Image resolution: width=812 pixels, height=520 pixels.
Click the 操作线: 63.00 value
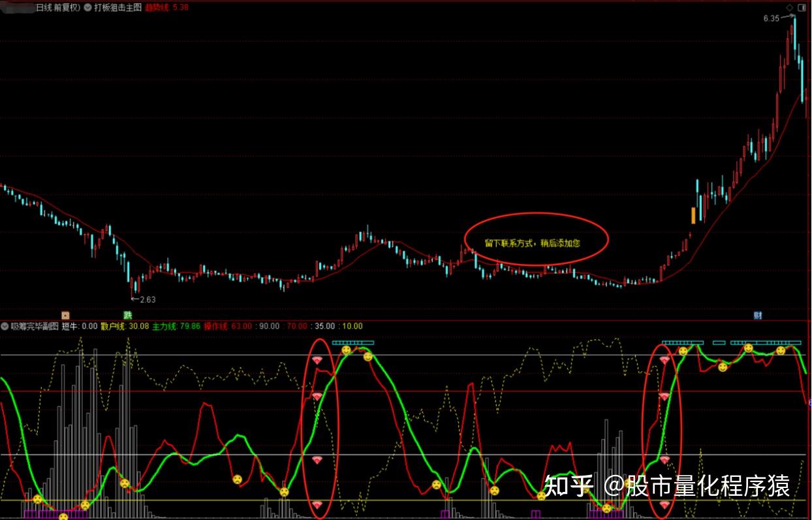point(228,326)
